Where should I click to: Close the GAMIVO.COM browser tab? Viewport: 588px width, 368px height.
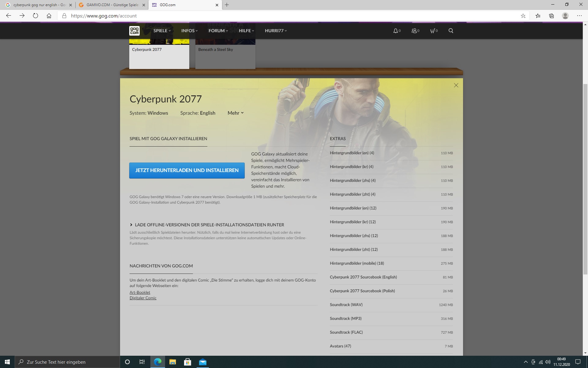(x=144, y=5)
